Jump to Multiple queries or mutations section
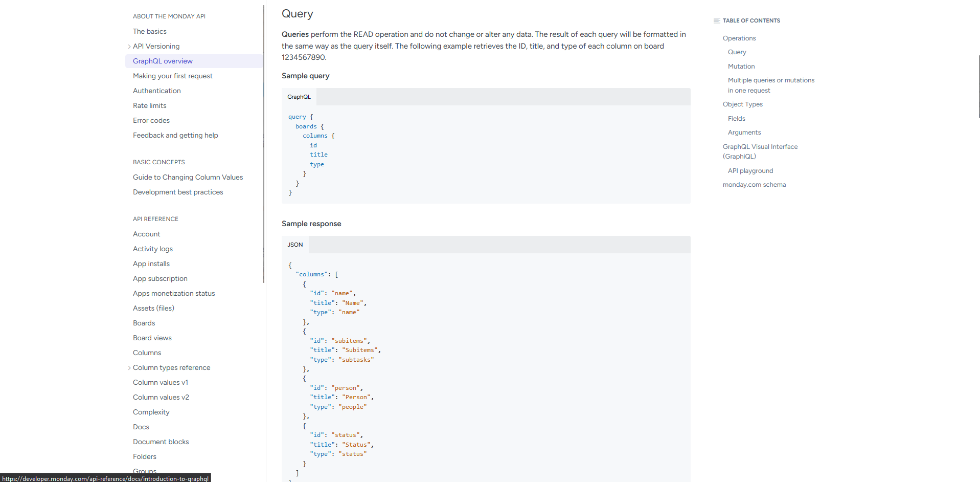Image resolution: width=980 pixels, height=482 pixels. [771, 85]
